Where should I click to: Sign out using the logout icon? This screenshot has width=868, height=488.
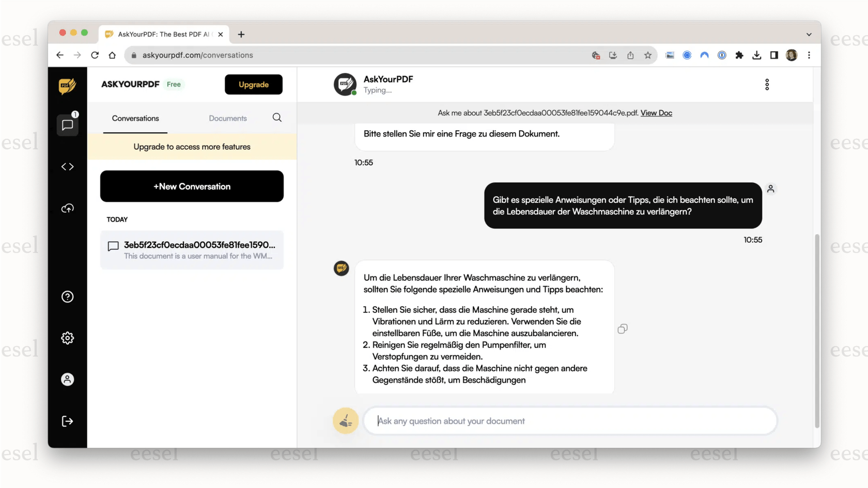click(x=68, y=421)
